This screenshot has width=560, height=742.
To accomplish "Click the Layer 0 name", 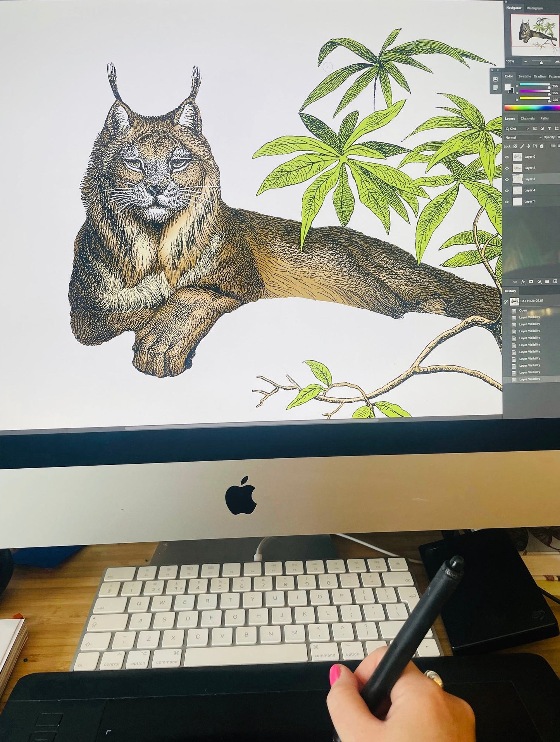I will click(x=530, y=157).
